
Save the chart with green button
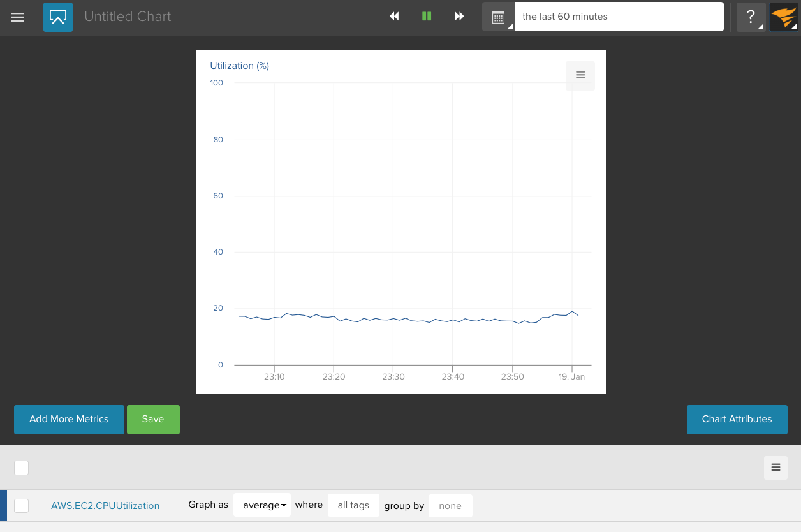click(153, 419)
